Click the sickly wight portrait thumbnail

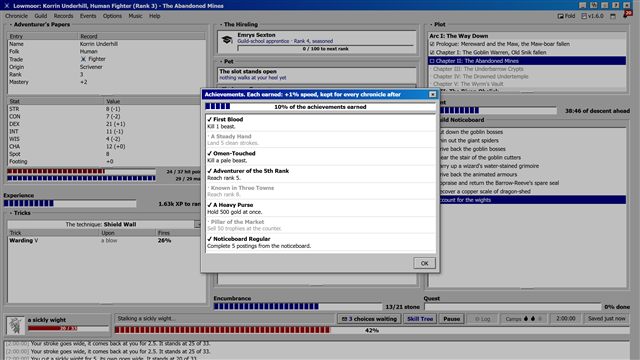click(x=15, y=325)
